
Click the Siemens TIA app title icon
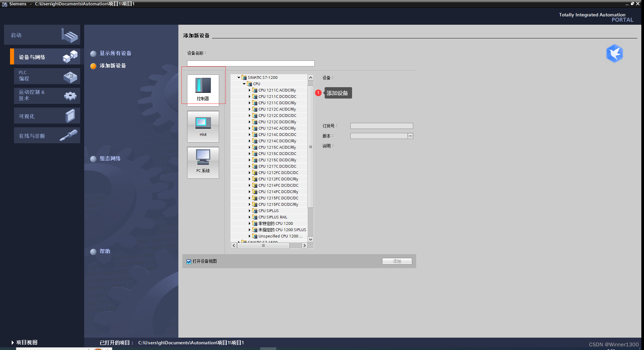4,4
